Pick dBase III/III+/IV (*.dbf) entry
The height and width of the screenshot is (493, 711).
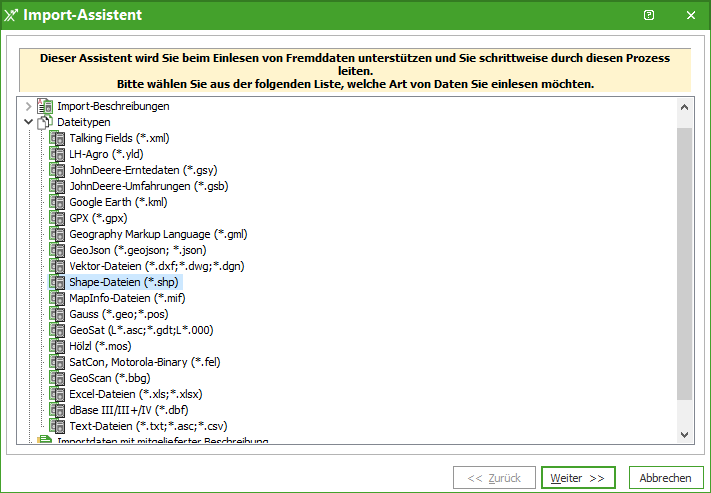point(129,410)
